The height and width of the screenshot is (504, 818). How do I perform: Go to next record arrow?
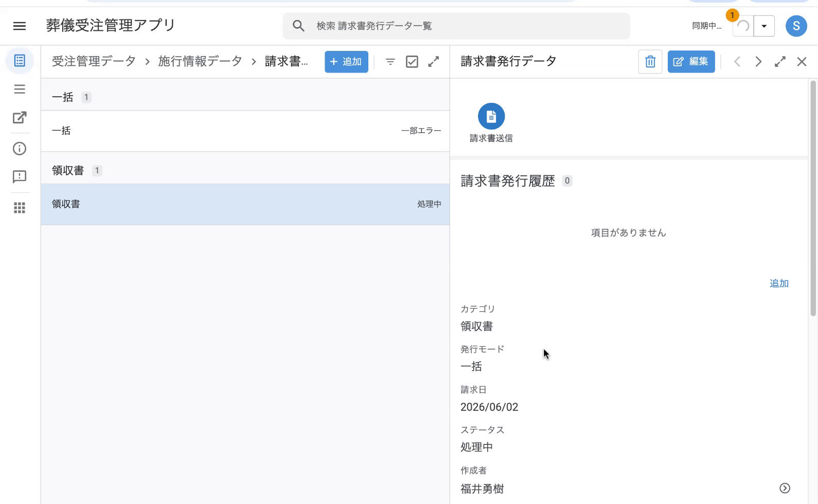point(758,62)
